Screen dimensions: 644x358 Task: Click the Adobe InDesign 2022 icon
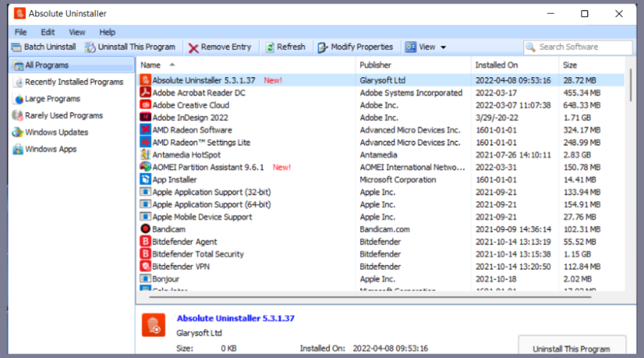click(x=145, y=117)
